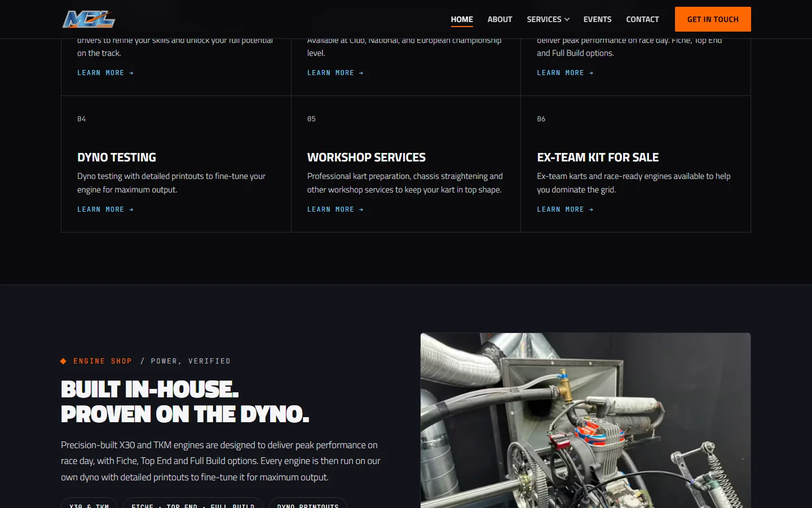Screen dimensions: 812x508
Task: Click the arrow icon next to Ex-Team Kit Learn More
Action: point(591,209)
